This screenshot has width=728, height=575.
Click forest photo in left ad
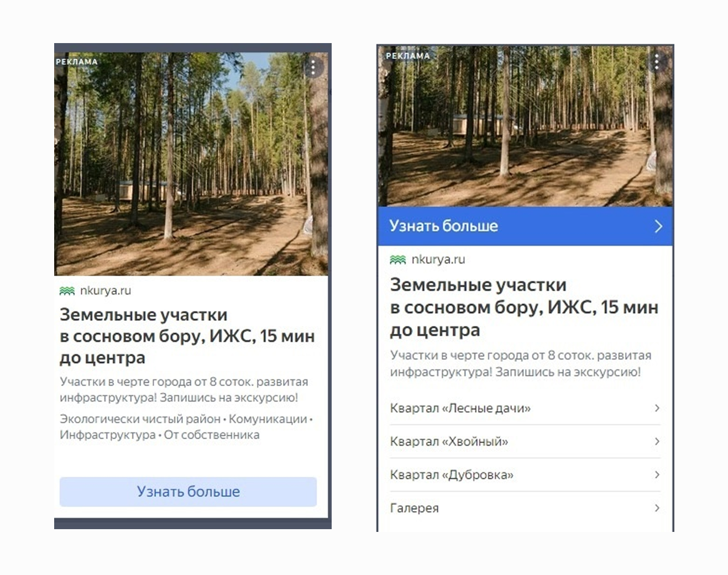point(191,164)
